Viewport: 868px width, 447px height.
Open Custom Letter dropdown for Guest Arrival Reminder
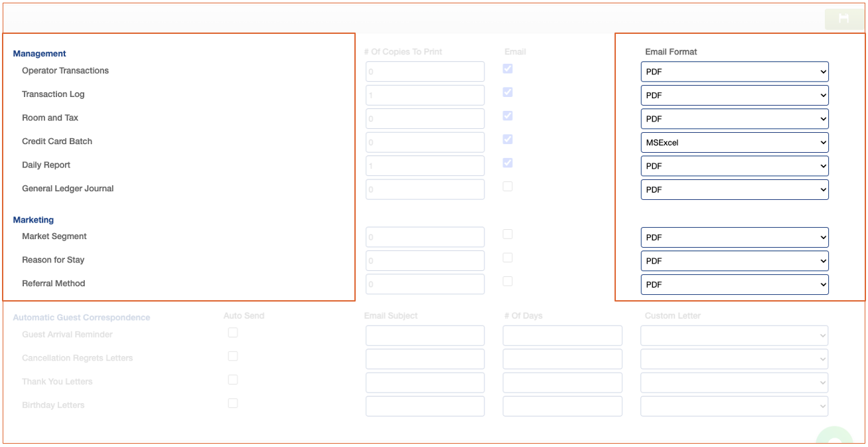(x=734, y=335)
